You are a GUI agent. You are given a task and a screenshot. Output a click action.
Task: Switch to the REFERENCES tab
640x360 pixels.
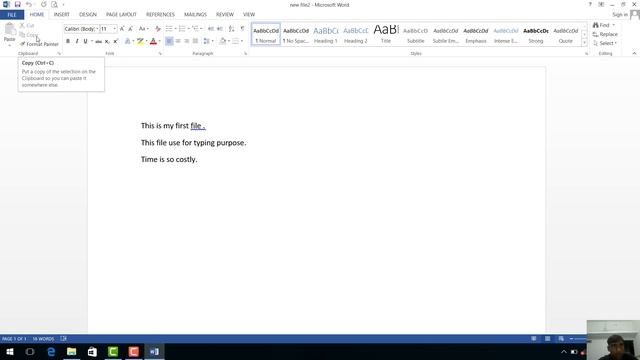coord(160,15)
